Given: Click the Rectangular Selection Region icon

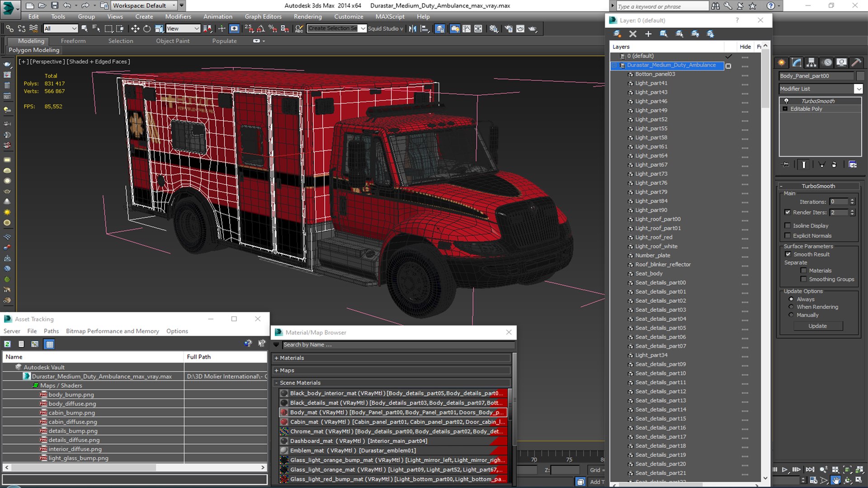Looking at the screenshot, I should pyautogui.click(x=108, y=28).
